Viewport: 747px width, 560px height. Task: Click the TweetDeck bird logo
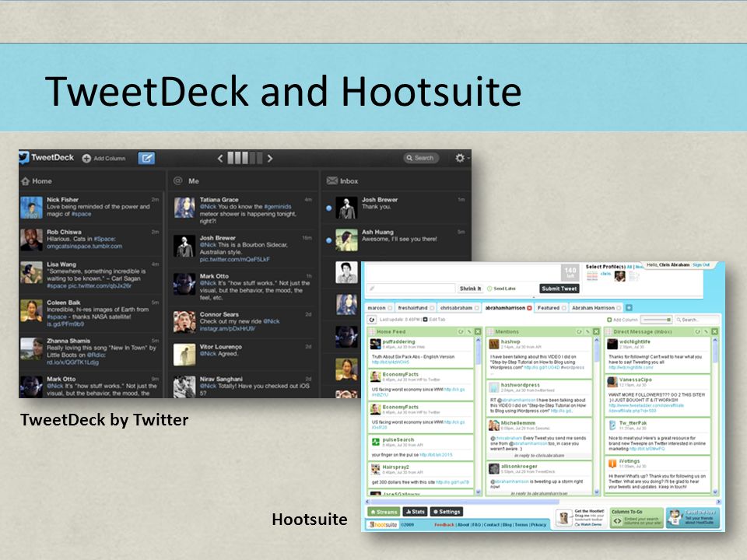[24, 158]
